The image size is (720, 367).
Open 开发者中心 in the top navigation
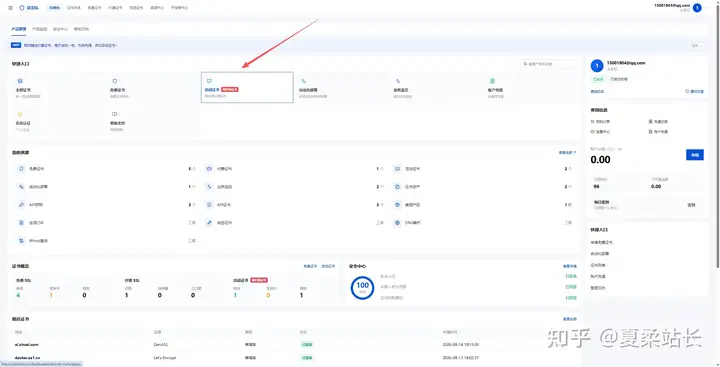(x=179, y=8)
